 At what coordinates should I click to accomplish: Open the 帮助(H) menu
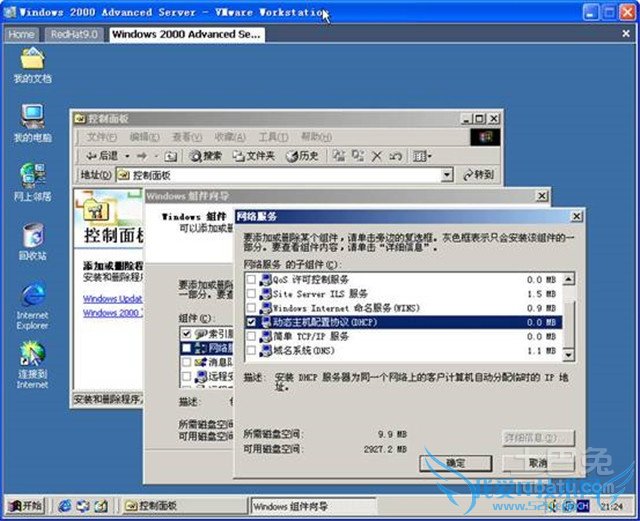[x=316, y=137]
